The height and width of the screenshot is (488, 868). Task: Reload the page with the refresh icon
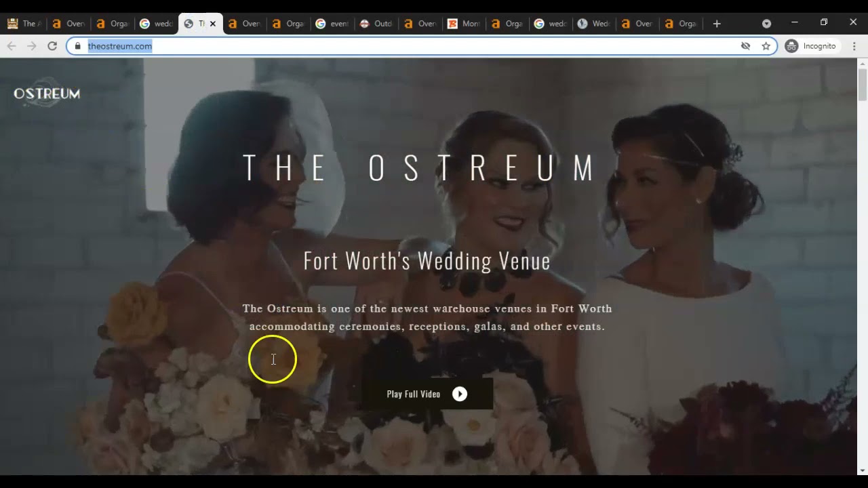pos(52,46)
